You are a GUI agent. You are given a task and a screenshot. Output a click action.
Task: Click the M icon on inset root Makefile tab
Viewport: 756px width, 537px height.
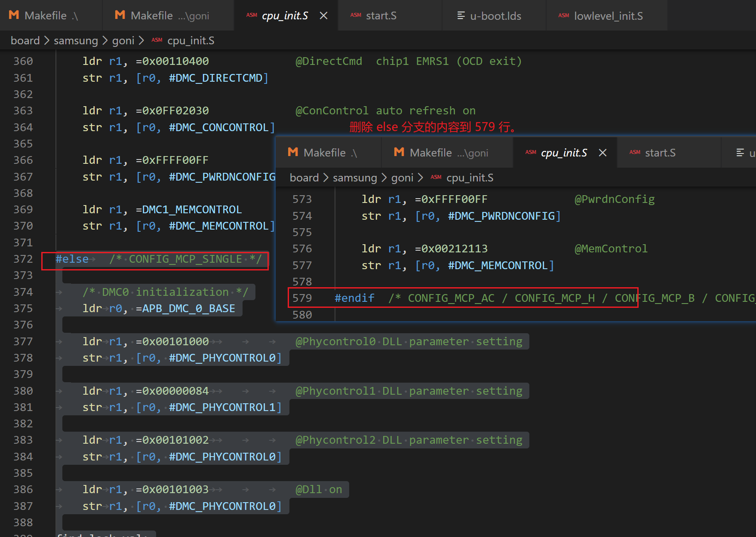tap(293, 152)
